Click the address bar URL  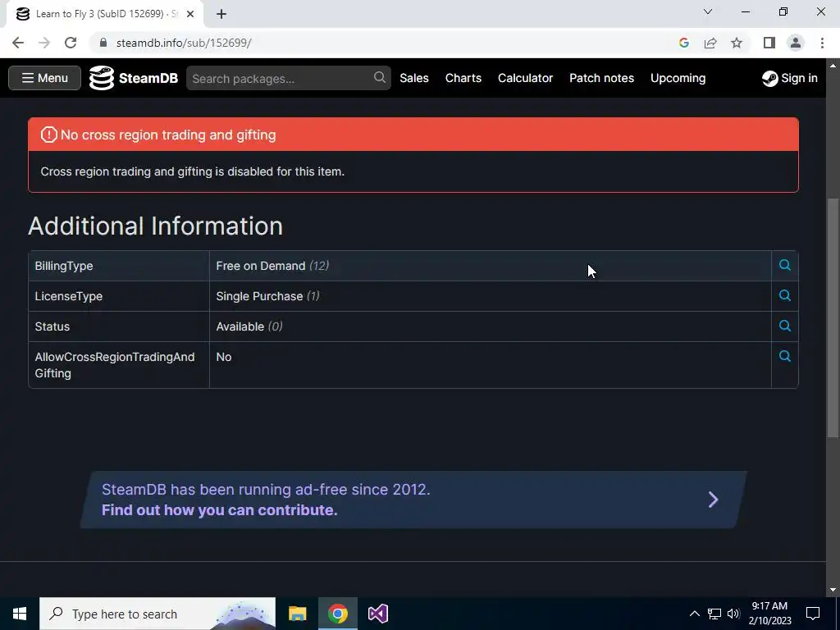pos(184,43)
